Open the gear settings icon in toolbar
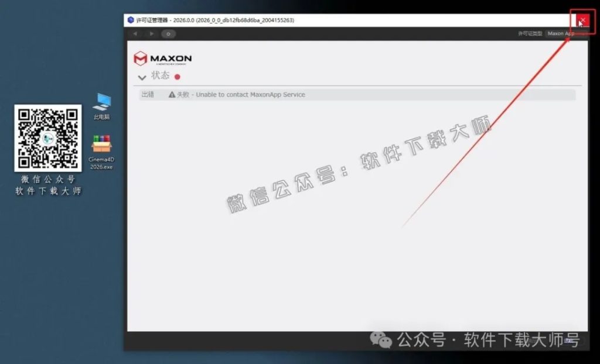The height and width of the screenshot is (364, 600). coord(169,34)
